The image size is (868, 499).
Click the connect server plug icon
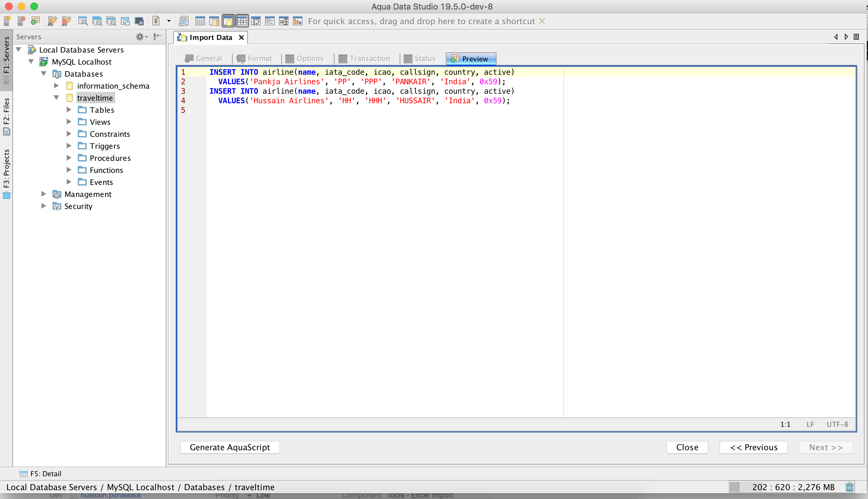coord(52,21)
